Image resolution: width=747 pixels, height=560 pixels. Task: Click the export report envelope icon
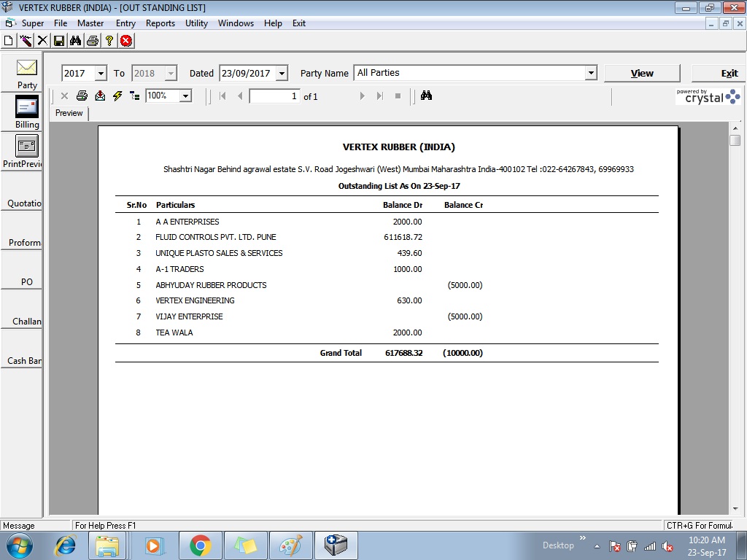point(100,96)
